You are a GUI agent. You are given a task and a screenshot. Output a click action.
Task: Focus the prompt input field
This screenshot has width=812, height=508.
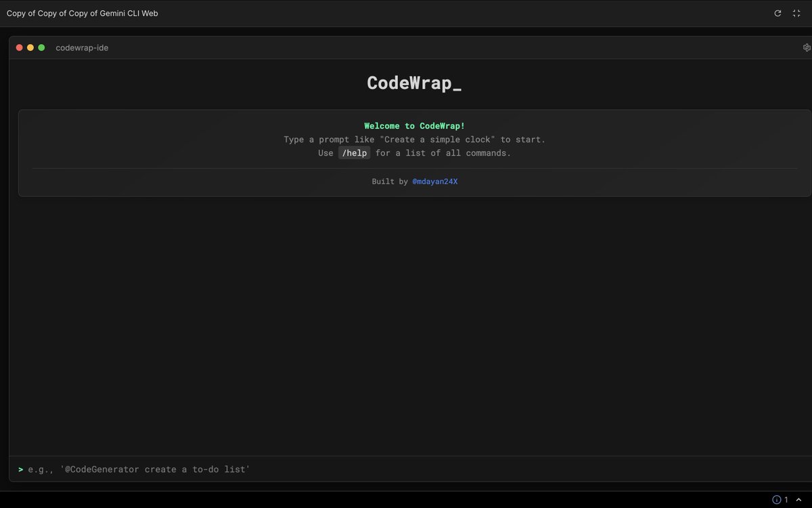point(413,469)
